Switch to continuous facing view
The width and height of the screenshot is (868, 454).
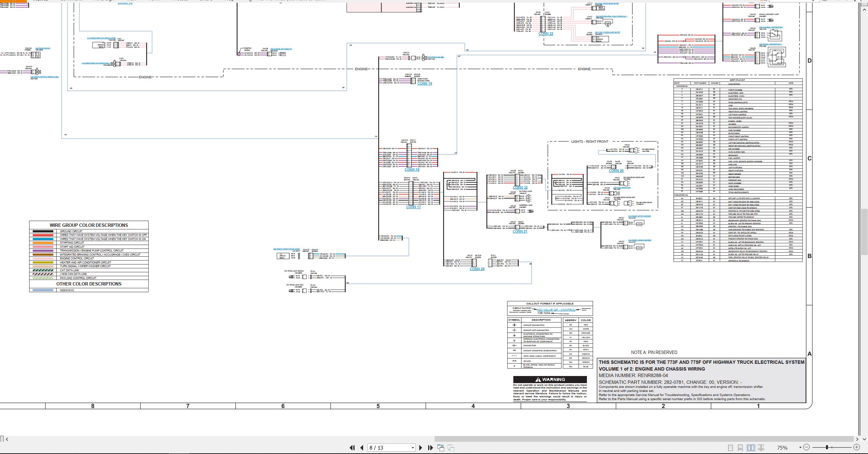(761, 448)
